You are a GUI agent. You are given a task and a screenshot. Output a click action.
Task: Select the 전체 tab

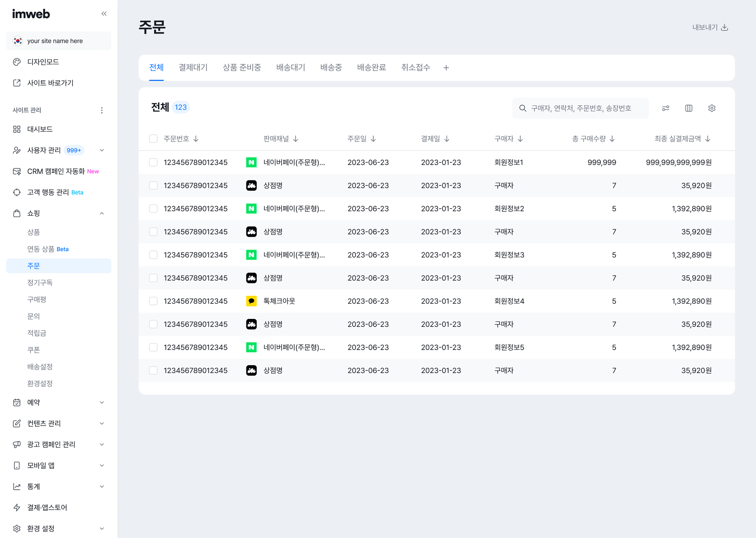coord(156,68)
